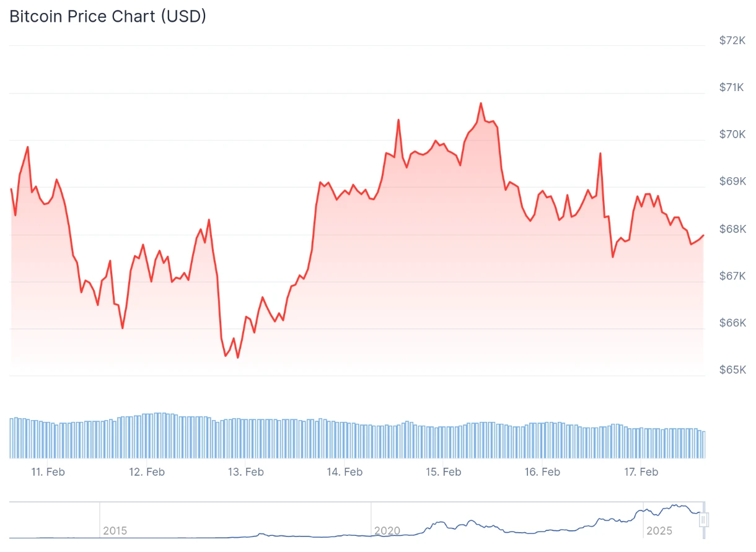
Task: Click the 16. Feb date label
Action: coord(542,472)
